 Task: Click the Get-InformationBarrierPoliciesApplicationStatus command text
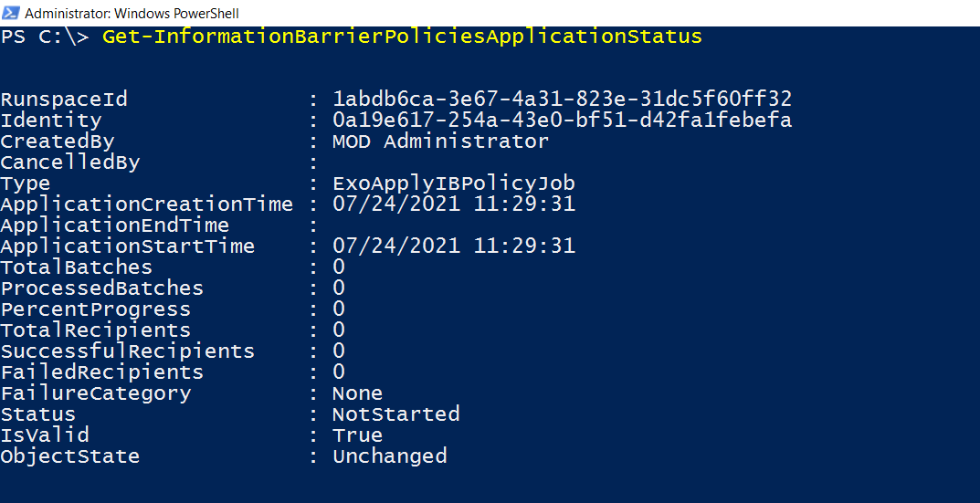click(x=402, y=37)
